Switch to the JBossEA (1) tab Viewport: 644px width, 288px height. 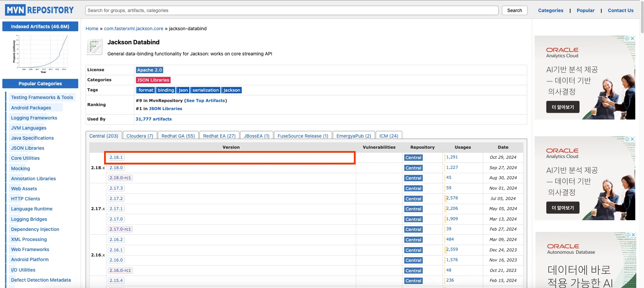(x=257, y=136)
